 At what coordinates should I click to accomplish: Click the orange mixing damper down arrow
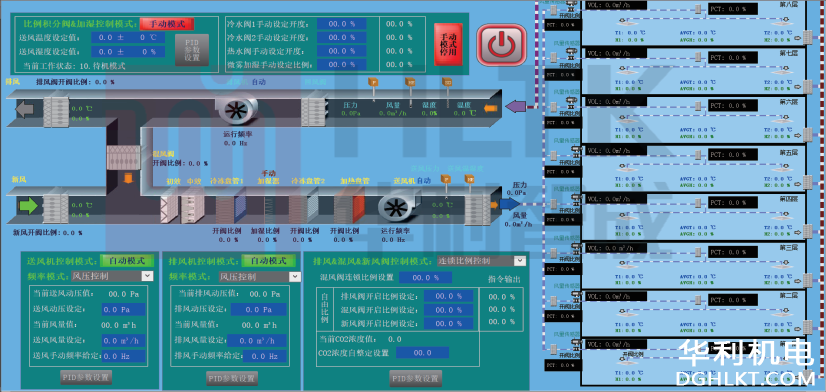click(x=126, y=177)
